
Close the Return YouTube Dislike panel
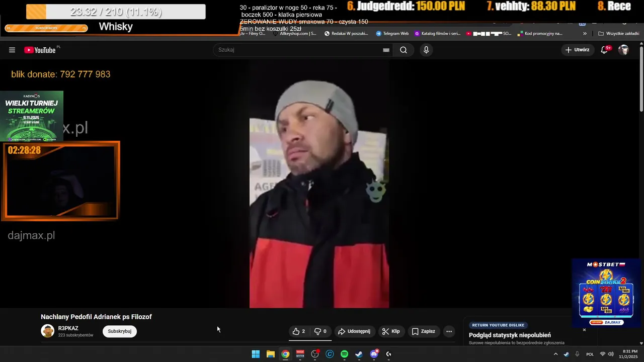584,330
